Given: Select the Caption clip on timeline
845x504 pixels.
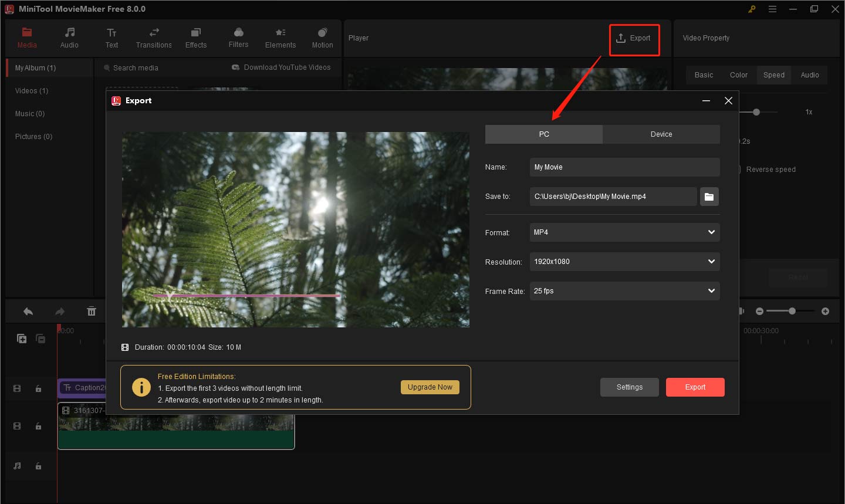Looking at the screenshot, I should (82, 388).
